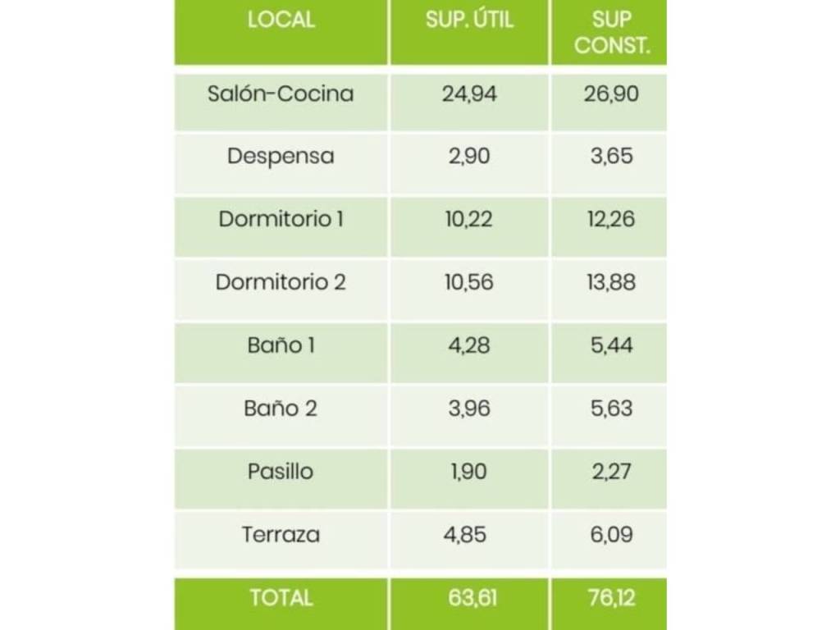This screenshot has height=630, width=840.
Task: Click the Baño 1 row label
Action: [281, 345]
